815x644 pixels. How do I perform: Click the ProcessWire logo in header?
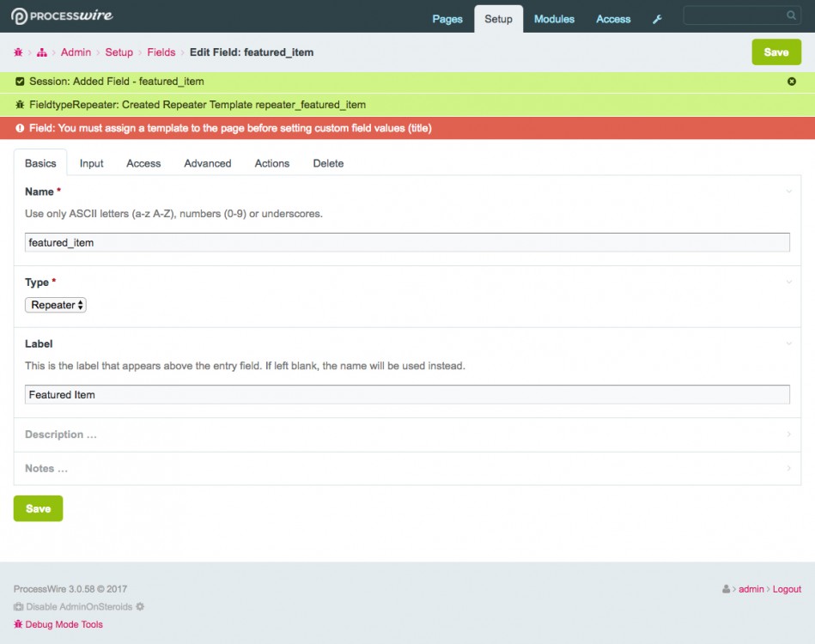(62, 16)
